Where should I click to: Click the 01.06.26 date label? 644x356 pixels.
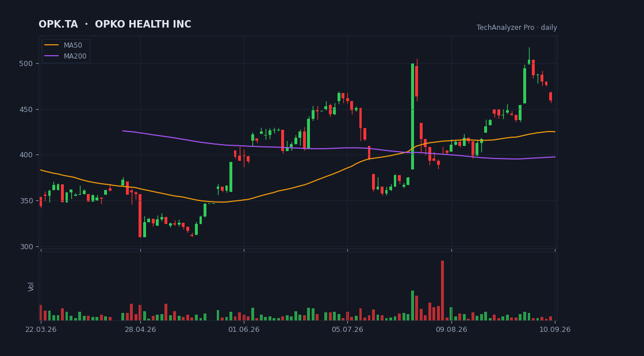pos(244,330)
